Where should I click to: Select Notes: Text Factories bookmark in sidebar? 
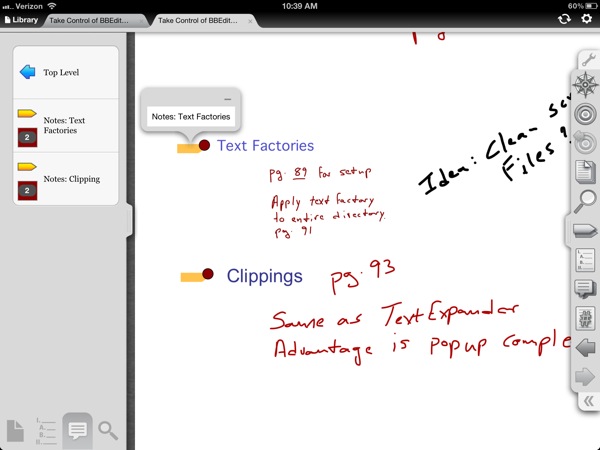click(x=66, y=126)
